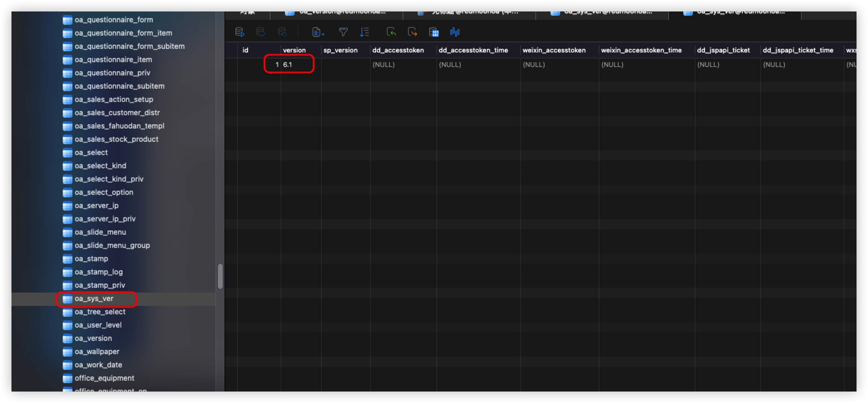Click the Commit transaction icon
This screenshot has height=403, width=868.
tap(260, 32)
